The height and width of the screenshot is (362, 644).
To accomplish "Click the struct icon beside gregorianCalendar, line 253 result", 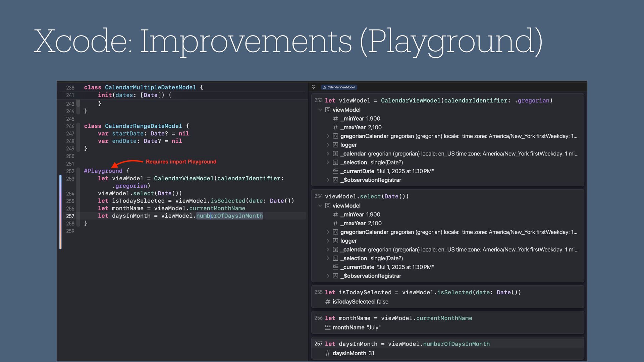I will [335, 136].
